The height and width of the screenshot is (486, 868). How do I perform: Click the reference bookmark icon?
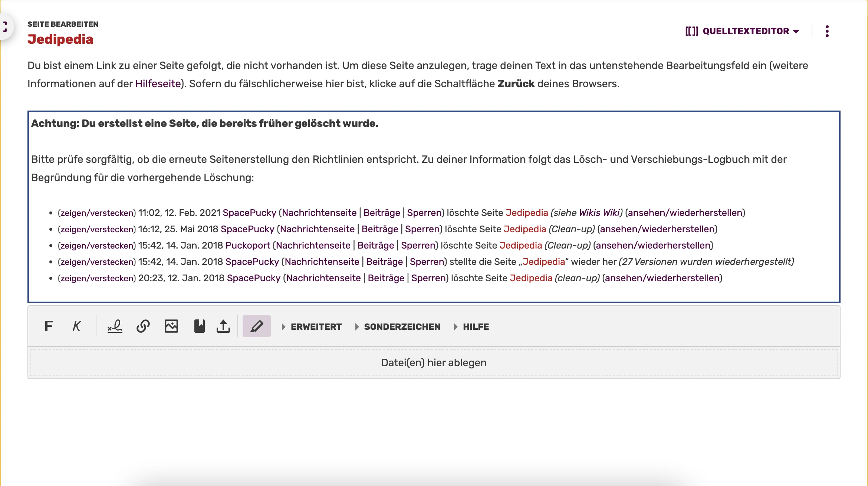click(199, 326)
